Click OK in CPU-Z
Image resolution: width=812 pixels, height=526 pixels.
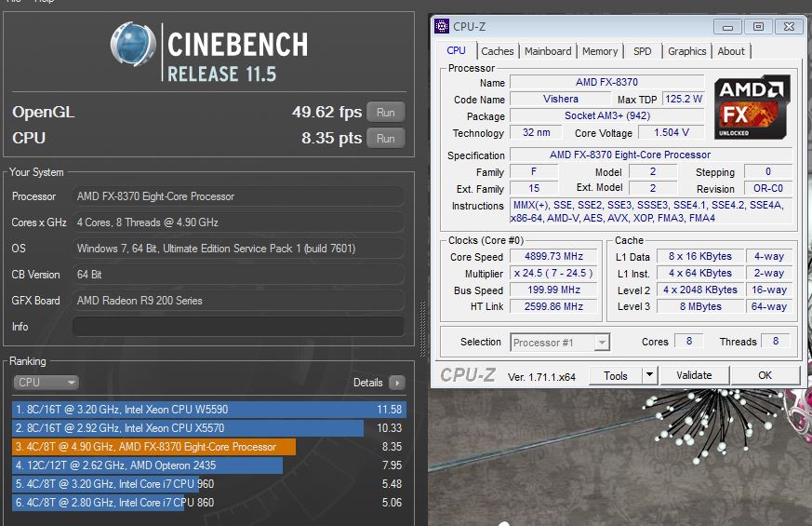pyautogui.click(x=765, y=375)
